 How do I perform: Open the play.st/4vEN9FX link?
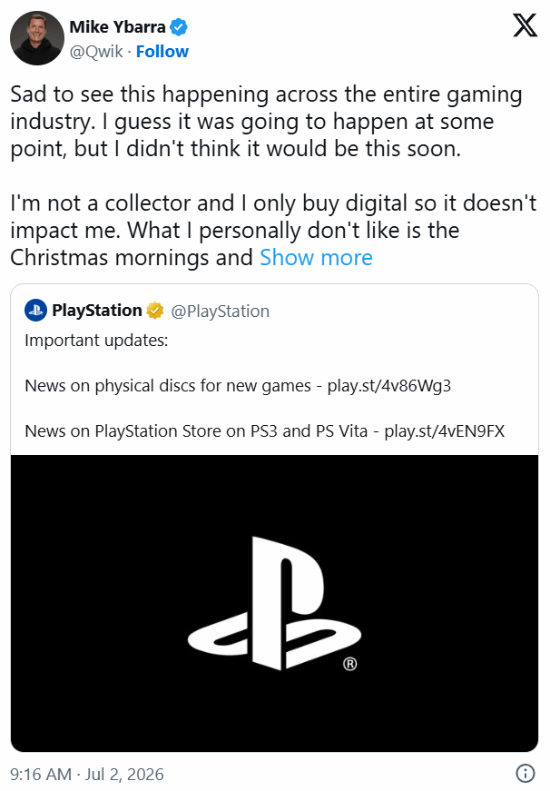coord(445,431)
